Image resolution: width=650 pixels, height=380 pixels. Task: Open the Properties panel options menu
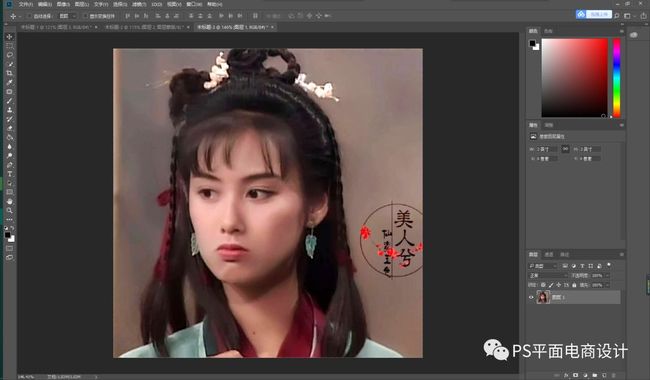click(621, 125)
